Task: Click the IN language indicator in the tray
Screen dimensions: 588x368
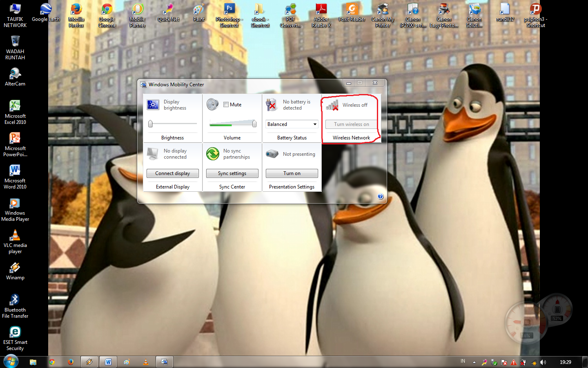Action: (x=463, y=361)
